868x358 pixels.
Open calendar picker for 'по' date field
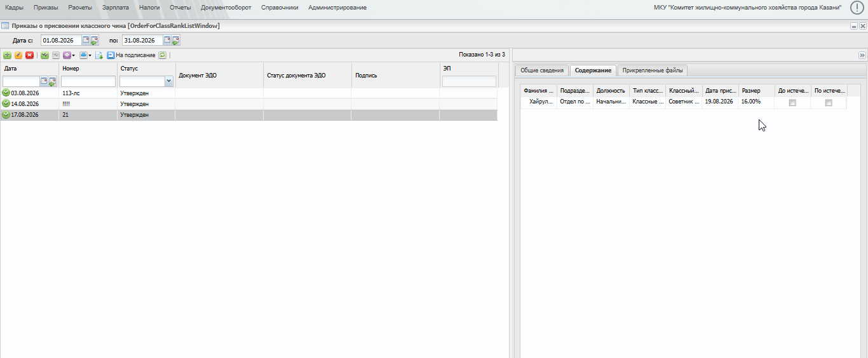[x=167, y=40]
